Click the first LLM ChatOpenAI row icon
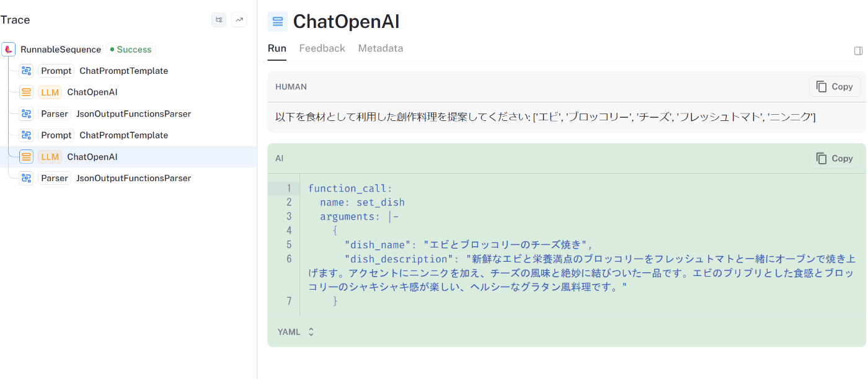Viewport: 868px width, 379px height. point(26,92)
